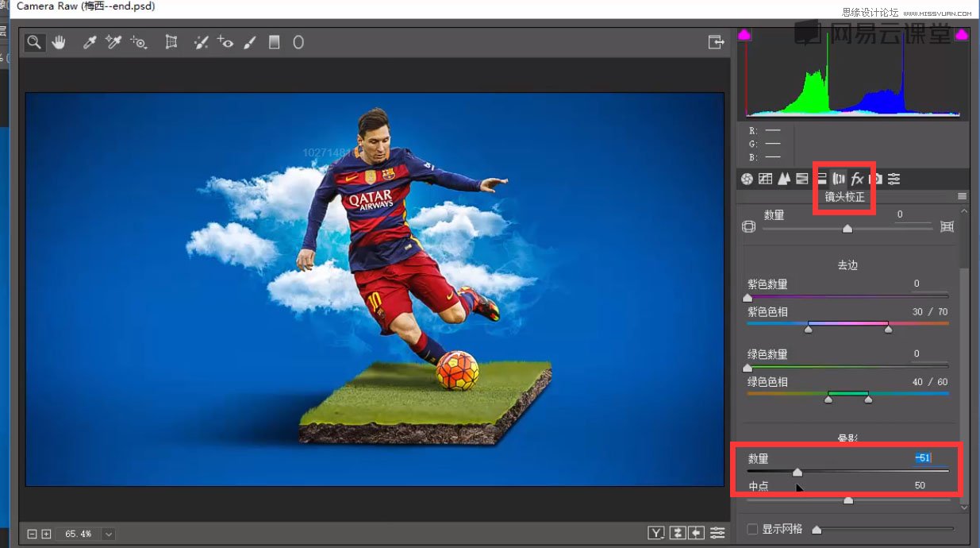Screen dimensions: 980x548
Task: Select the Zoom tool in toolbar
Action: [33, 43]
